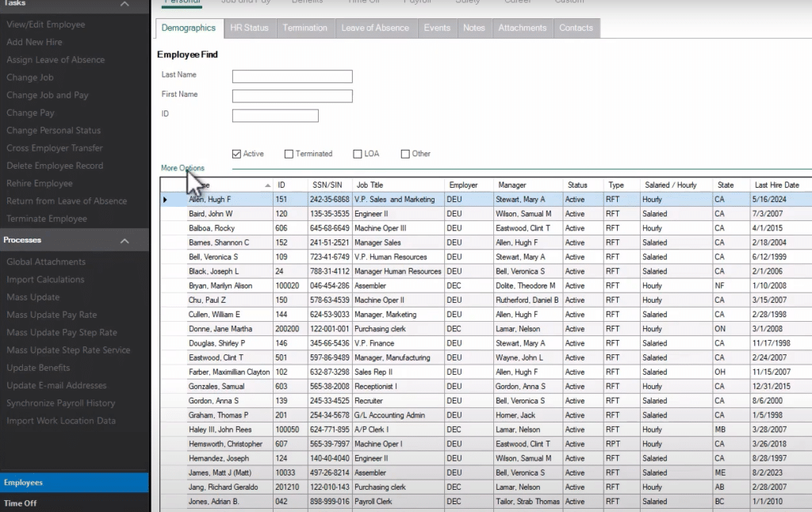The width and height of the screenshot is (812, 512).
Task: Sort by Salaried / Hourly column header
Action: 676,185
